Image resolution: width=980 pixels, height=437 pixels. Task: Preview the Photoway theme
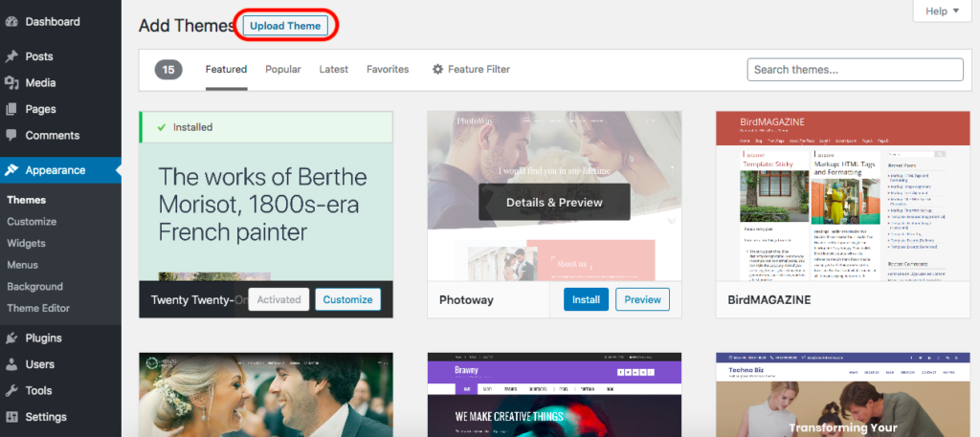[642, 299]
